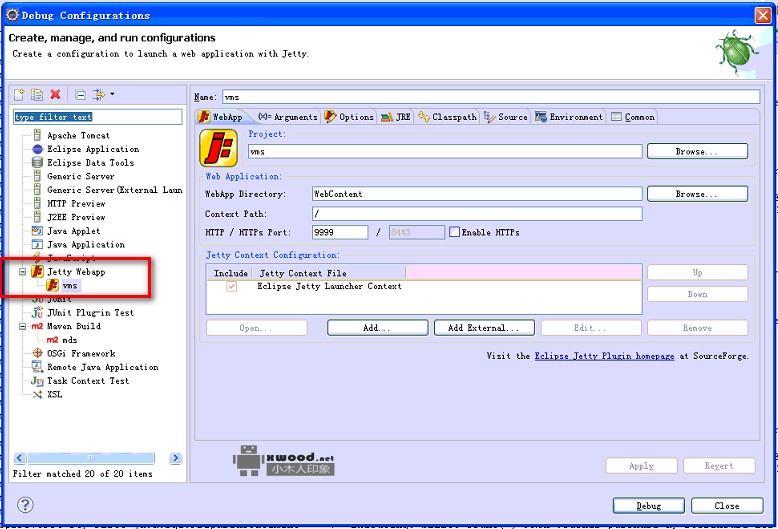Viewport: 778px width, 529px height.
Task: Select Apache Tomcat server icon
Action: pos(37,135)
